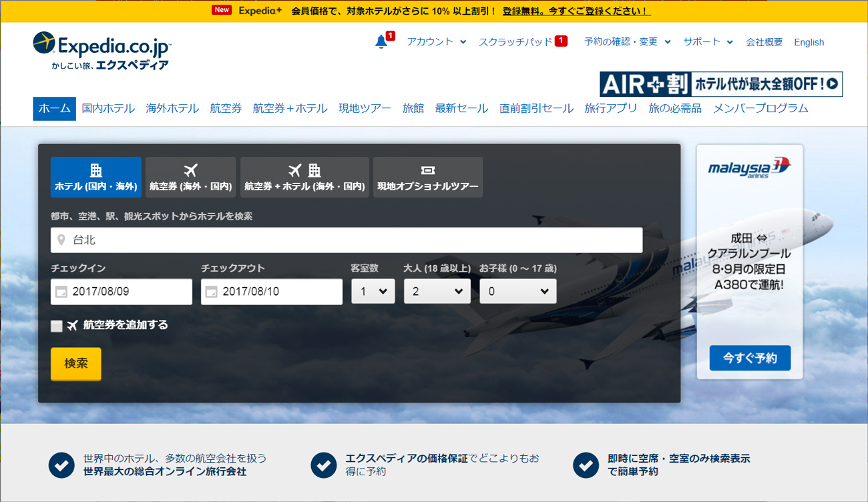The height and width of the screenshot is (502, 868).
Task: Click the AIR+割 promotional banner
Action: point(721,84)
